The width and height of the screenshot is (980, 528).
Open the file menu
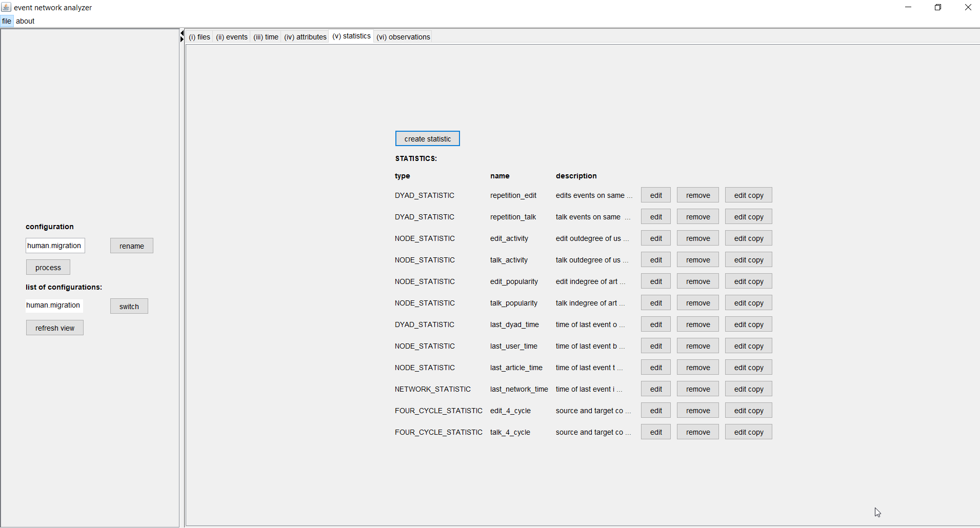click(7, 21)
